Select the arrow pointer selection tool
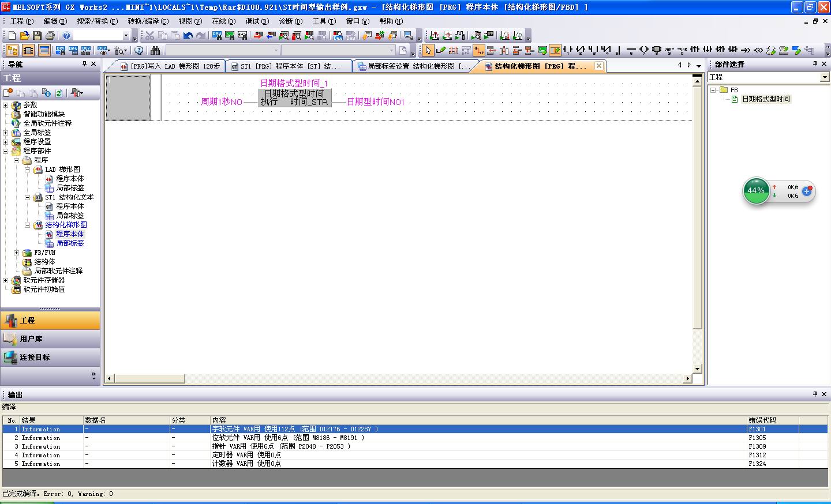831x504 pixels. point(428,51)
